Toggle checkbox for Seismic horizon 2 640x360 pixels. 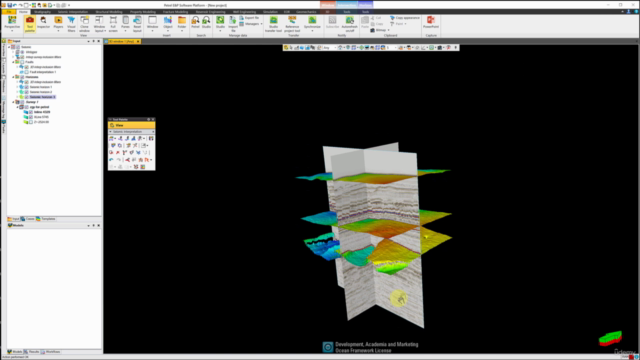point(27,92)
